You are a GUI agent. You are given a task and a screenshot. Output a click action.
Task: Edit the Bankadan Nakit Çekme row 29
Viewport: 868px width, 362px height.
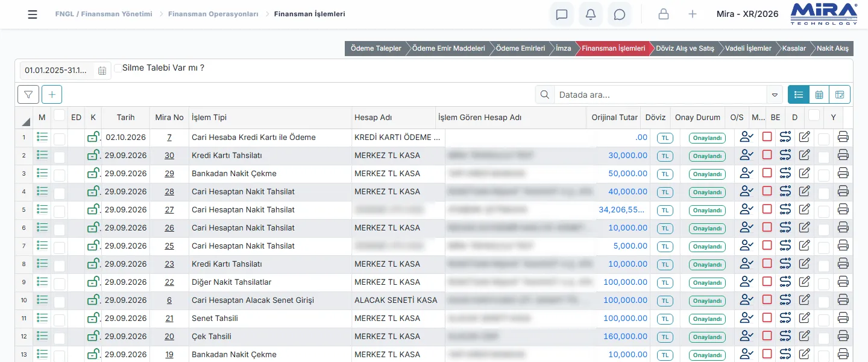pyautogui.click(x=804, y=173)
